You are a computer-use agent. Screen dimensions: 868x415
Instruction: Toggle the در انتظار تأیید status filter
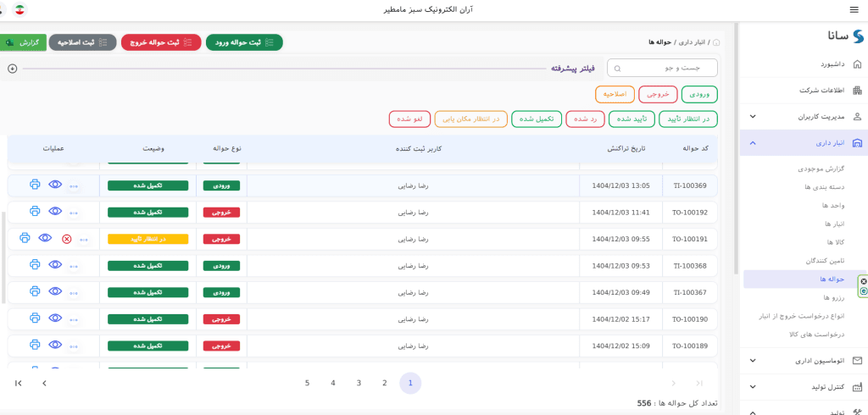tap(688, 119)
